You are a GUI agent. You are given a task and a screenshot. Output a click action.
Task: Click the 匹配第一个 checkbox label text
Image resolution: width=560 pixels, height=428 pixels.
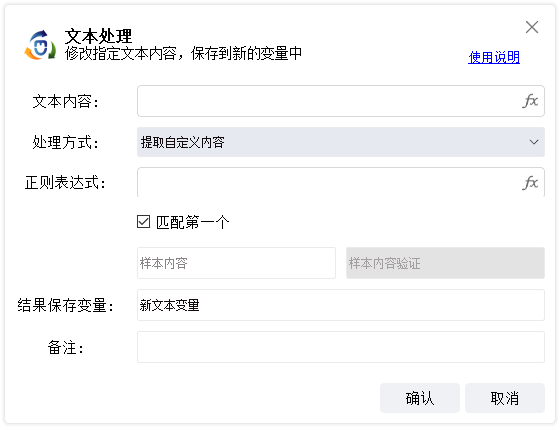[x=192, y=222]
